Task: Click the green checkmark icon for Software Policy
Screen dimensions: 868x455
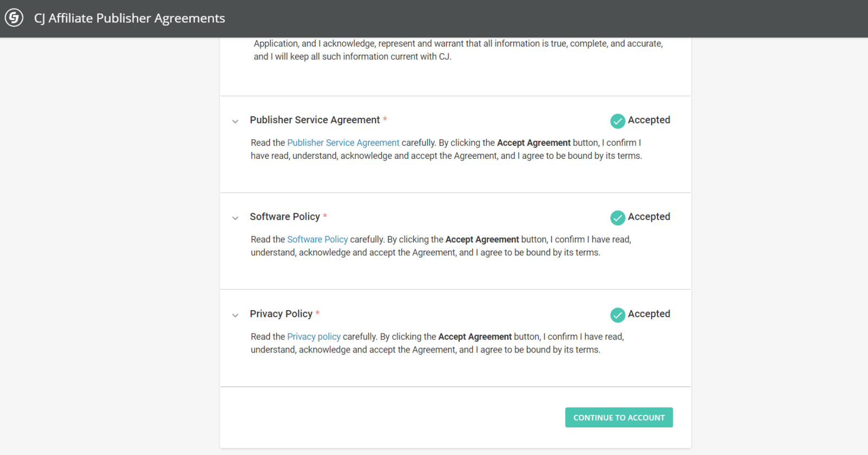Action: tap(617, 217)
